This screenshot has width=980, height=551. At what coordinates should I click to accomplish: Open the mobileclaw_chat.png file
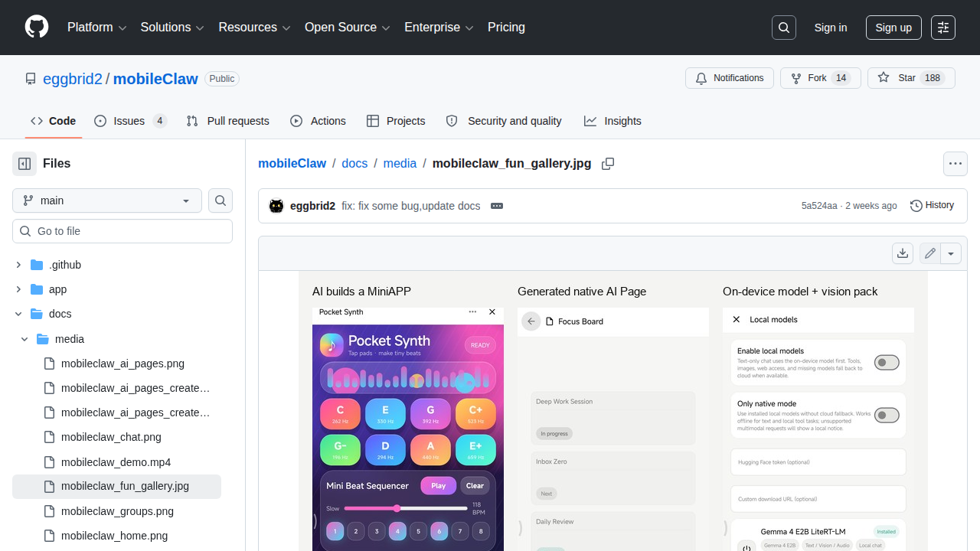point(111,437)
